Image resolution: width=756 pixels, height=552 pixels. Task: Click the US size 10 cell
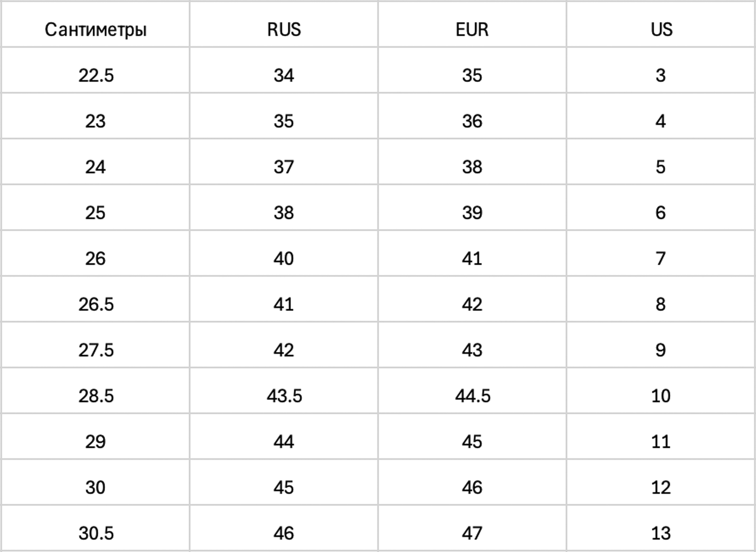tap(661, 391)
